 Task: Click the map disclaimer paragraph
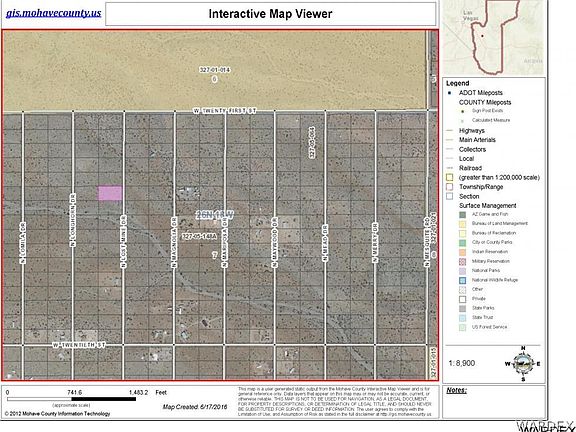click(x=335, y=401)
